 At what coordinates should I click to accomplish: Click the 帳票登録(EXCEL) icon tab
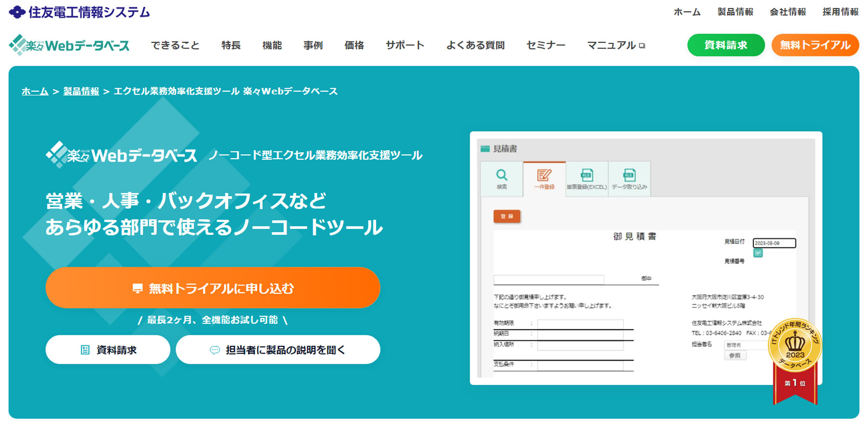coord(587,179)
